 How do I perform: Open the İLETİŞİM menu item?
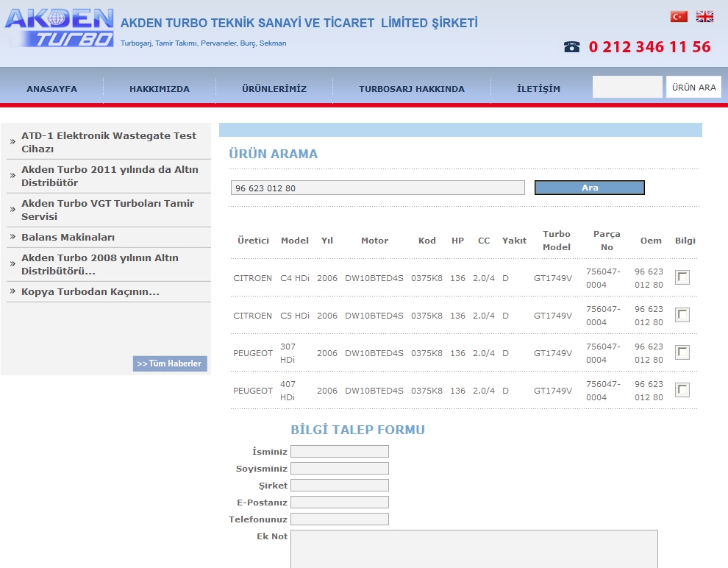[x=538, y=89]
